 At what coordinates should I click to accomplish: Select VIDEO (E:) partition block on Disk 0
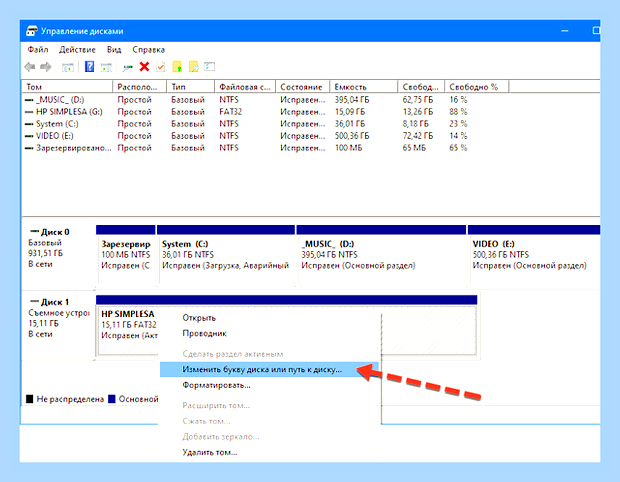(x=534, y=255)
